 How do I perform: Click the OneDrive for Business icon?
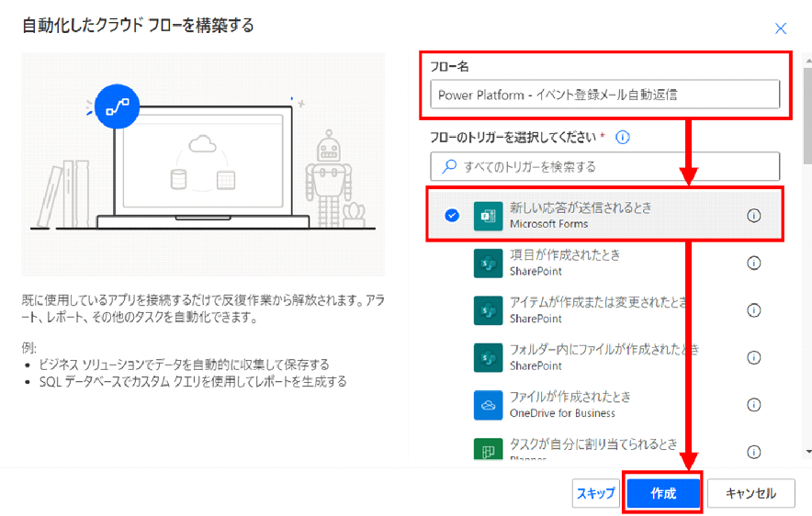tap(488, 405)
